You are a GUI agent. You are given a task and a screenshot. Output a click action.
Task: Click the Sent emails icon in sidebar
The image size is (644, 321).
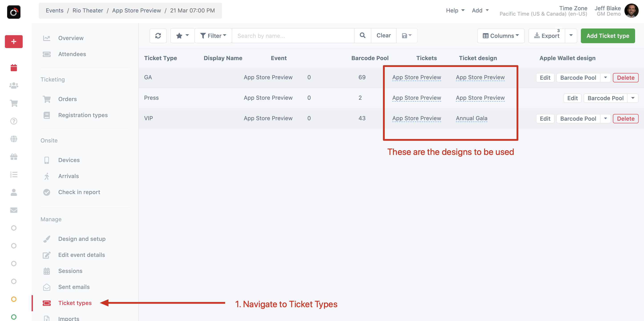(x=46, y=287)
